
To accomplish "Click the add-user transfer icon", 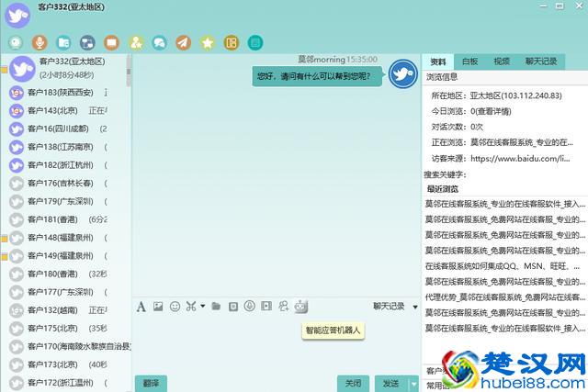I will (283, 307).
